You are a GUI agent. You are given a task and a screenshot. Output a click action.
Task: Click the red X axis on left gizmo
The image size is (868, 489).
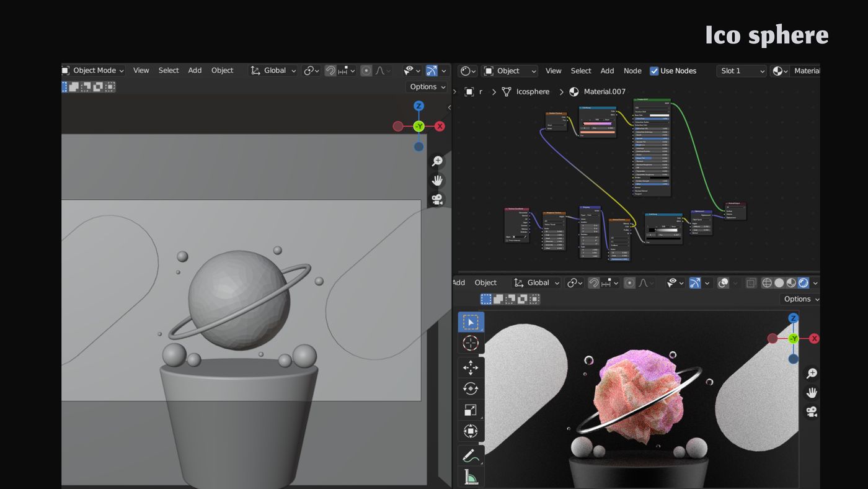[440, 127]
